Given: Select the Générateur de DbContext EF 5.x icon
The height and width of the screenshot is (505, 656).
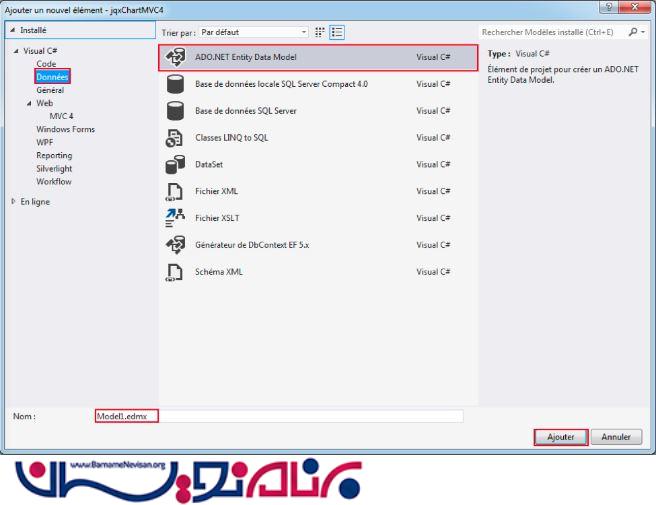Looking at the screenshot, I should coord(175,245).
